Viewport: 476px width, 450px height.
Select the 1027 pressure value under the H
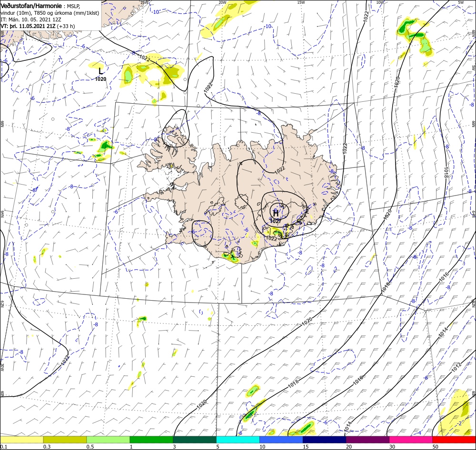[276, 222]
